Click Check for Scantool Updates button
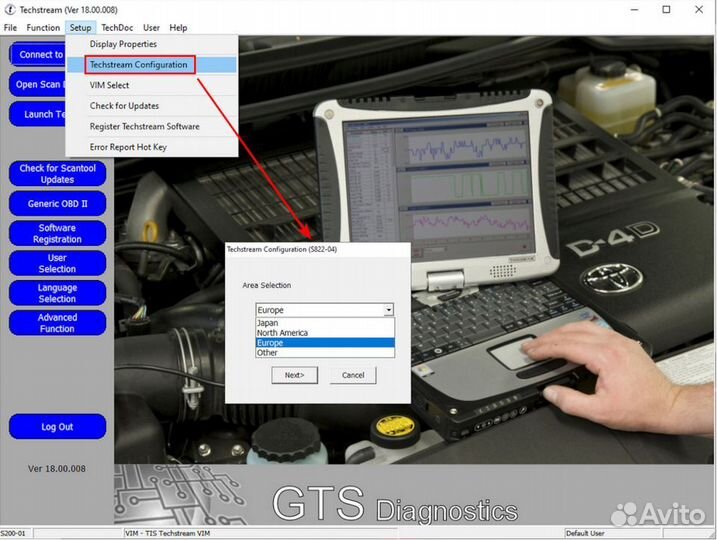This screenshot has width=717, height=540. [x=58, y=174]
